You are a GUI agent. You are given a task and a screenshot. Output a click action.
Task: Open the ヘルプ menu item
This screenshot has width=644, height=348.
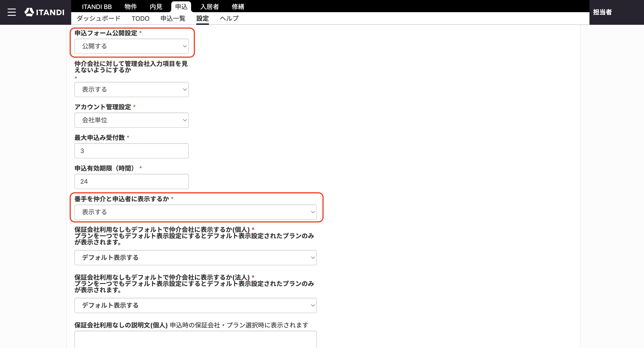click(x=229, y=18)
